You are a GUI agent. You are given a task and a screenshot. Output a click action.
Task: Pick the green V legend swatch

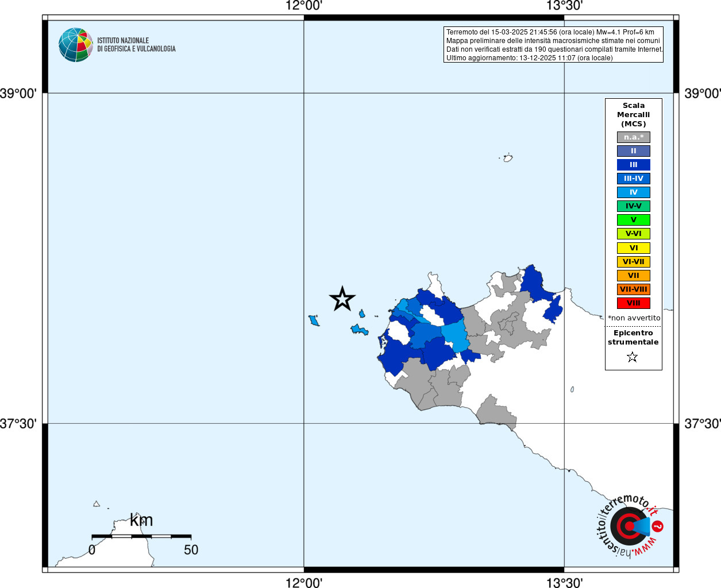coord(633,220)
